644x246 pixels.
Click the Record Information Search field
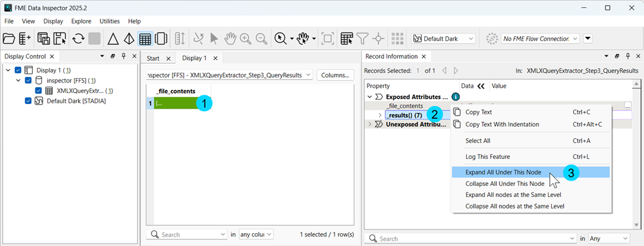[470, 239]
